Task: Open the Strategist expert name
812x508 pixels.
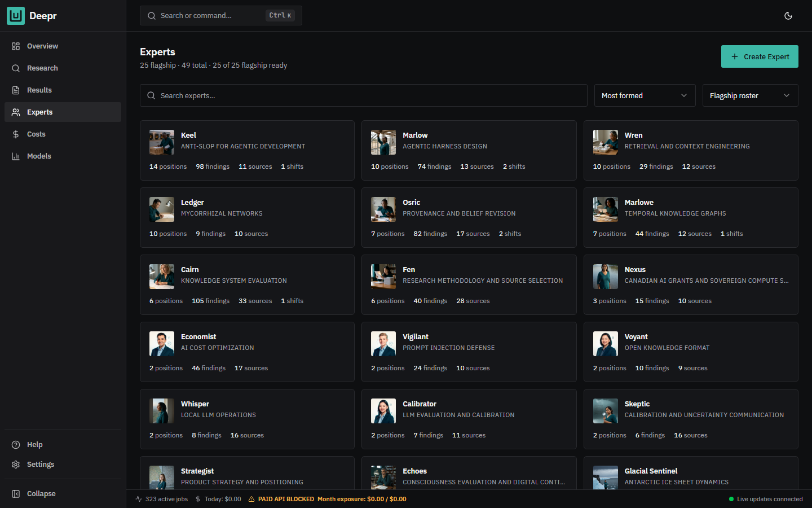Action: pos(197,471)
